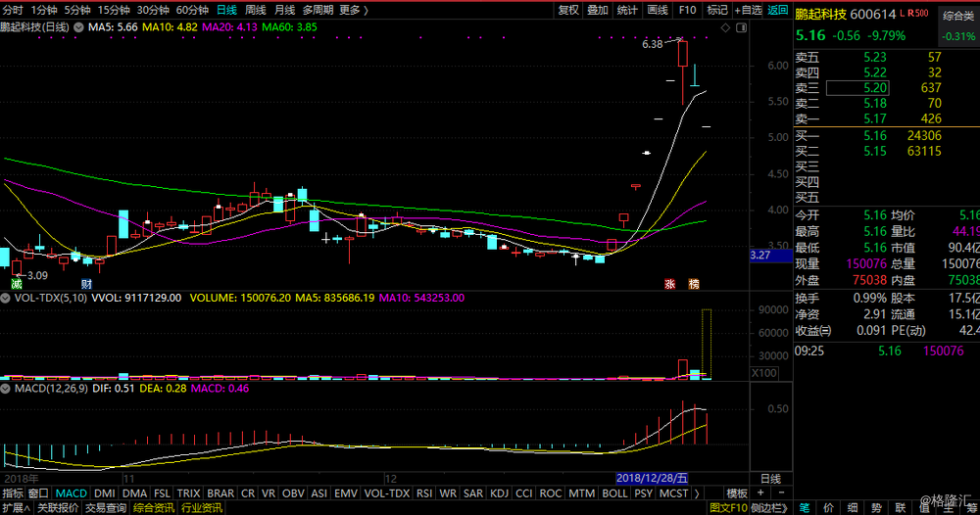Open the 统计 statistics tool

click(627, 10)
